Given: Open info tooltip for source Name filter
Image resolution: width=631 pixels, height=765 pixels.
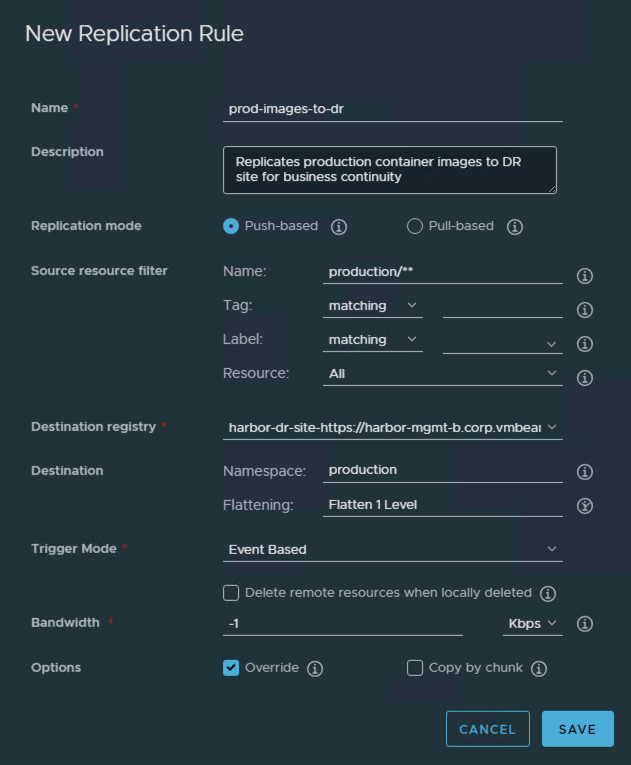Looking at the screenshot, I should pyautogui.click(x=586, y=276).
